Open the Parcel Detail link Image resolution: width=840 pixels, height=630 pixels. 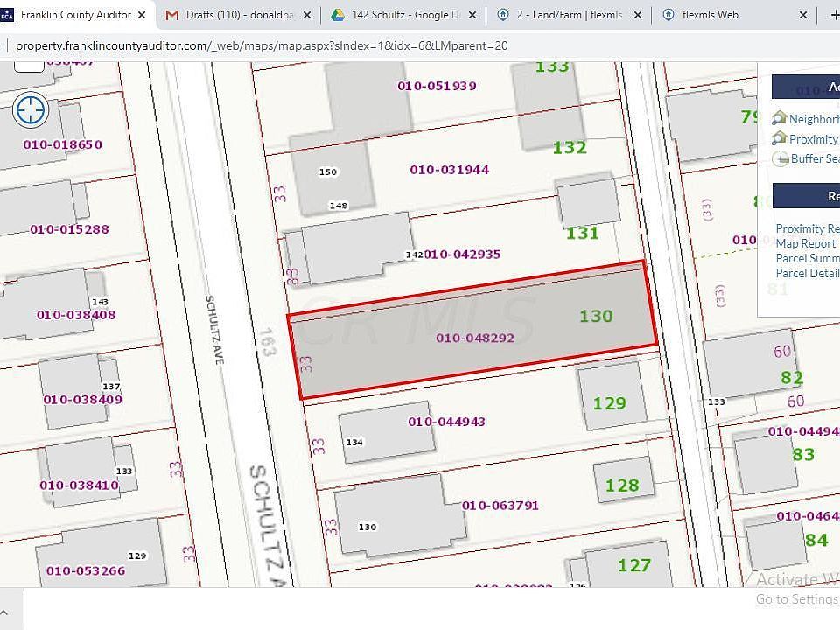tap(808, 273)
